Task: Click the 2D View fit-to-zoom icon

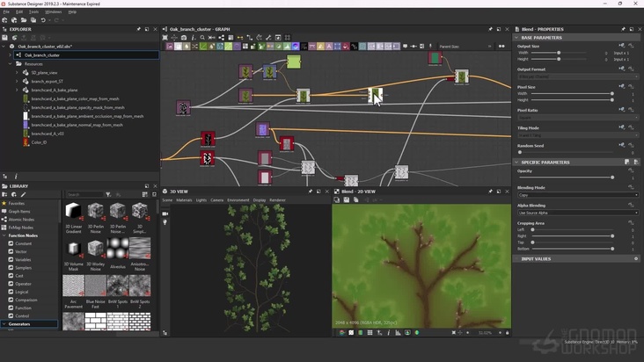Action: (453, 333)
